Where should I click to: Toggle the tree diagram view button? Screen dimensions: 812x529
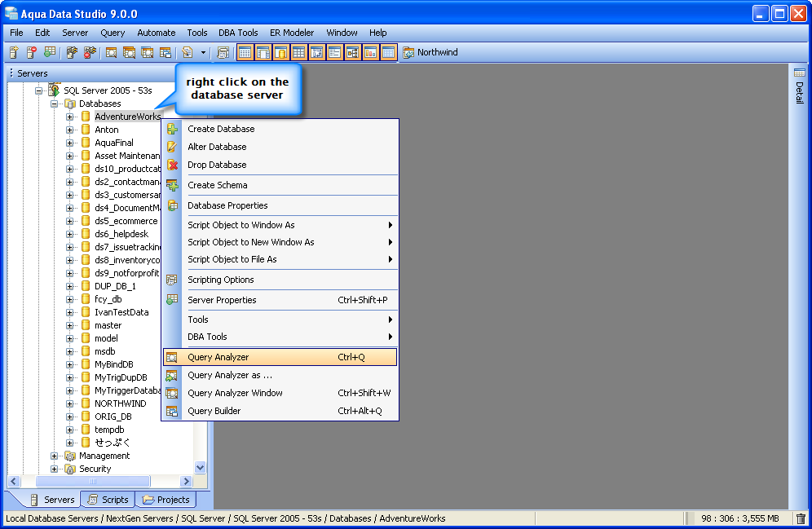coord(353,52)
